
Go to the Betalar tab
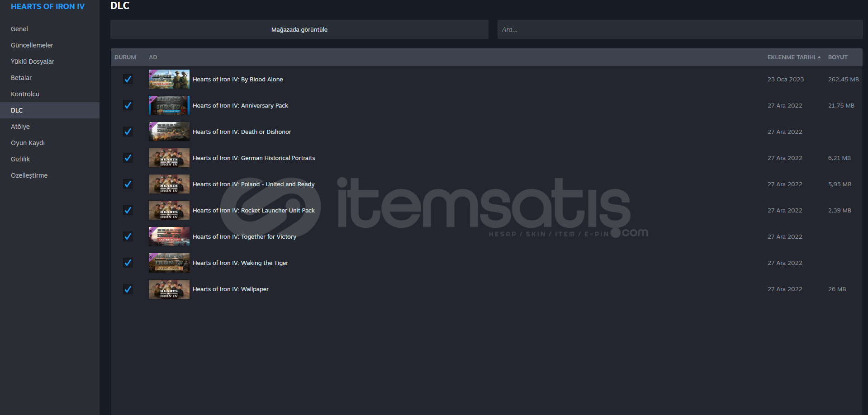[50, 78]
